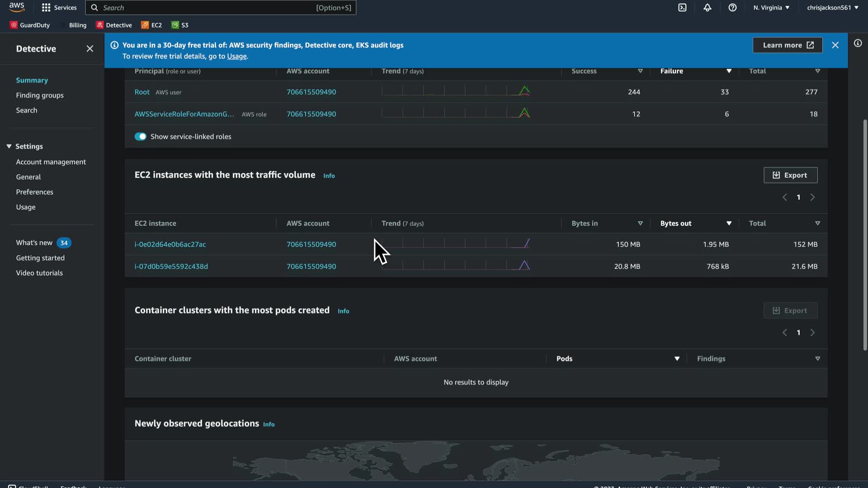
Task: Toggle Show service-linked roles switch
Action: pos(141,136)
